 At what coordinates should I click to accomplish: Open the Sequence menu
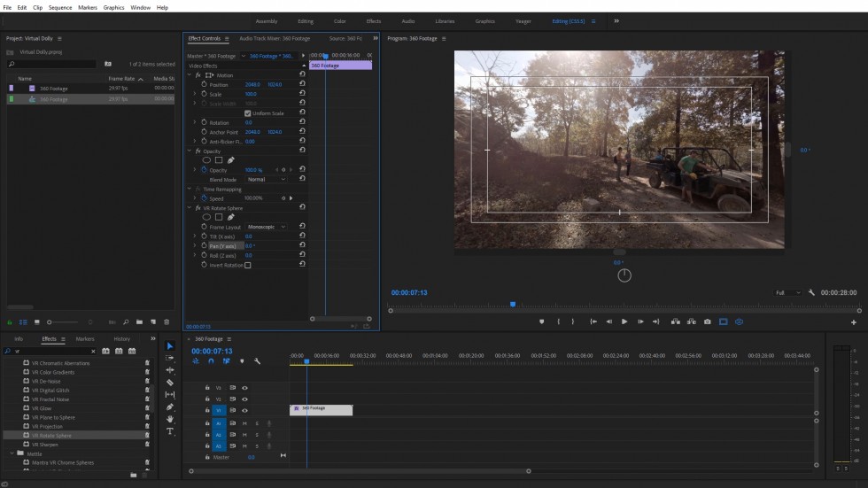[x=60, y=7]
